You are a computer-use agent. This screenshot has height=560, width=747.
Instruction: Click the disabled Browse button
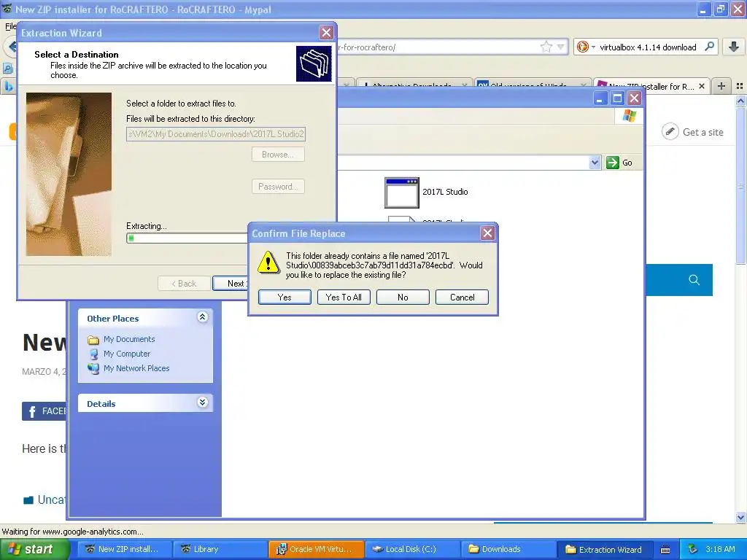point(278,155)
